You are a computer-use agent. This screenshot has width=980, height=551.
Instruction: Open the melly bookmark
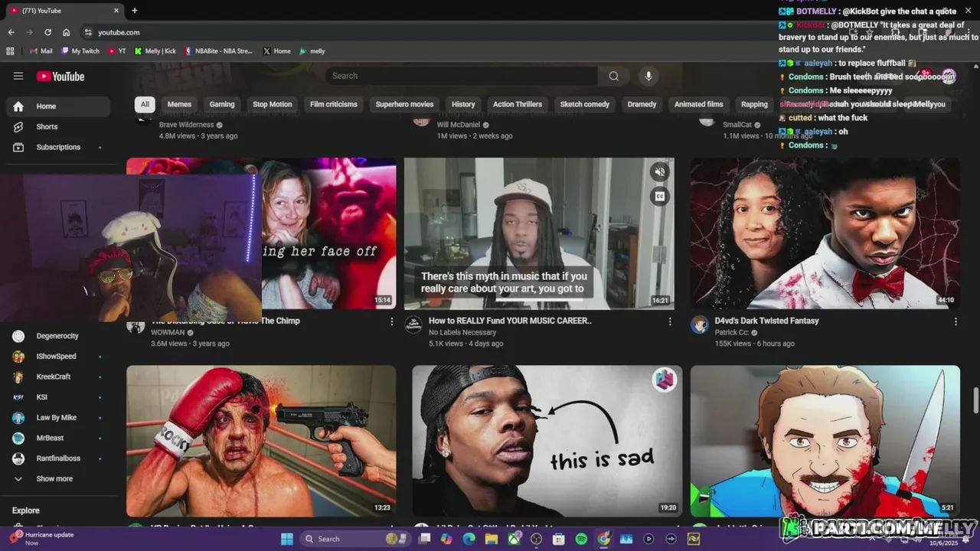(312, 51)
